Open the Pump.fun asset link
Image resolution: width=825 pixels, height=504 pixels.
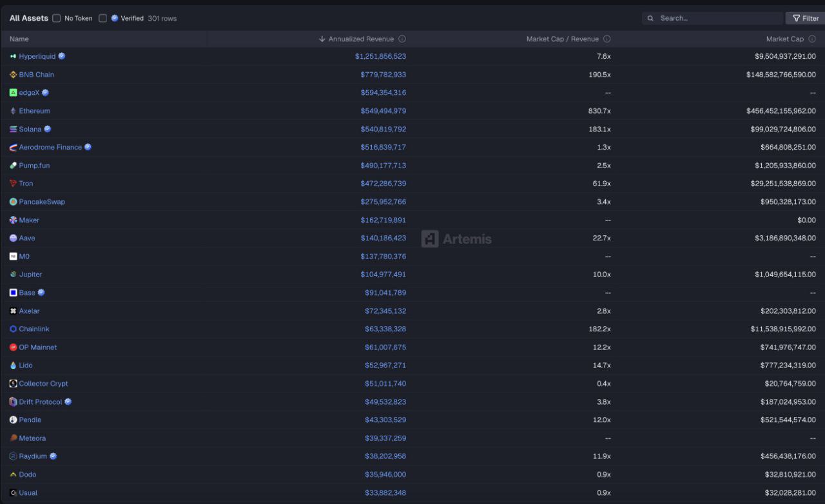[x=34, y=166]
